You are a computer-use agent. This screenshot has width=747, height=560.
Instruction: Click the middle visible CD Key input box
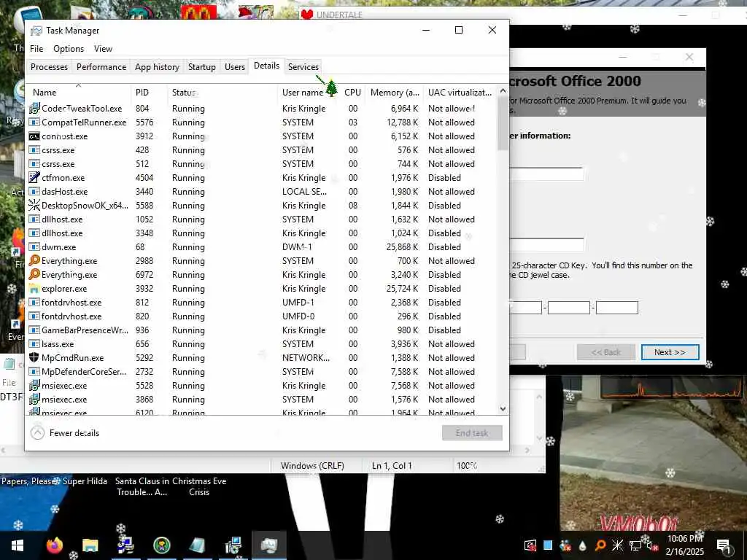[x=569, y=308]
